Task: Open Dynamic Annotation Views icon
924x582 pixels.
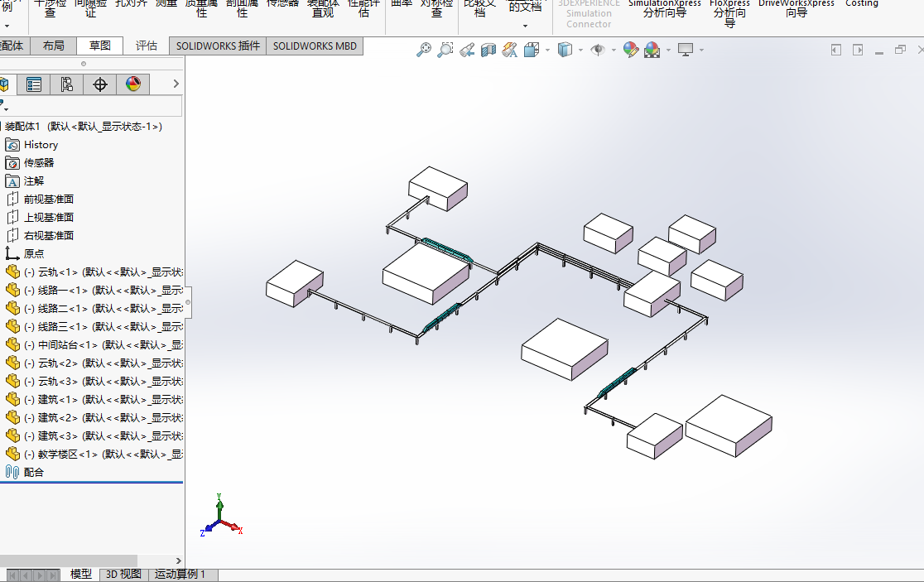Action: click(510, 50)
